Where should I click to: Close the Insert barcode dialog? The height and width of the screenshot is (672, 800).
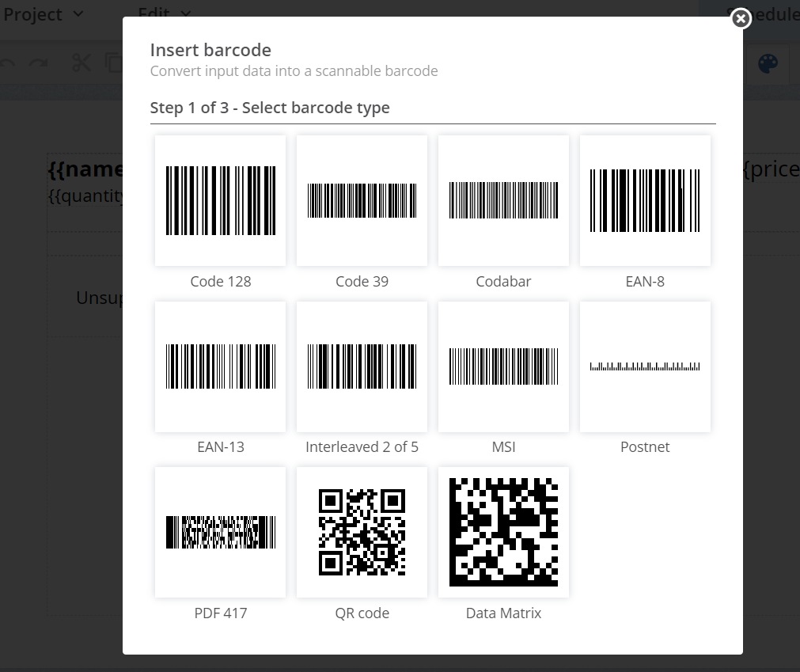point(741,19)
